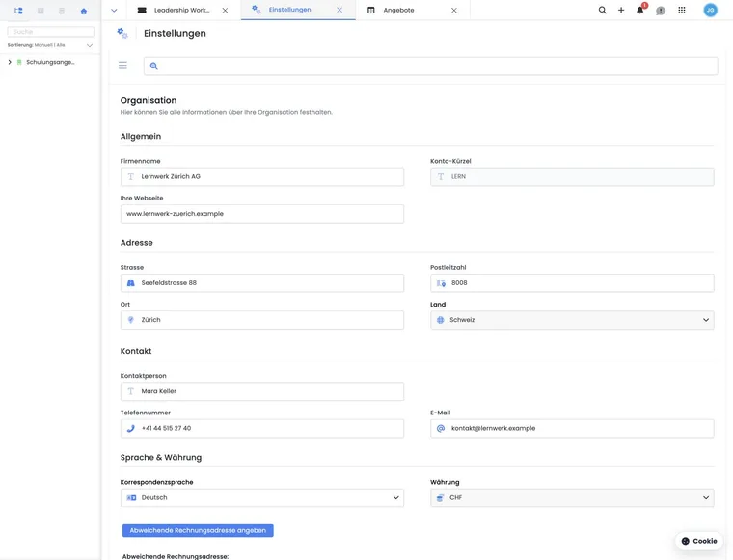Click the Postleitzahl field 8008

pyautogui.click(x=572, y=283)
